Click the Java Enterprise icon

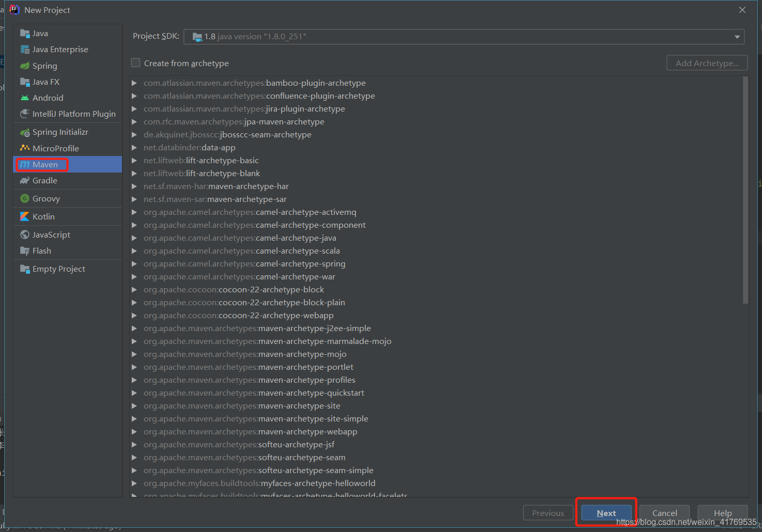click(25, 50)
